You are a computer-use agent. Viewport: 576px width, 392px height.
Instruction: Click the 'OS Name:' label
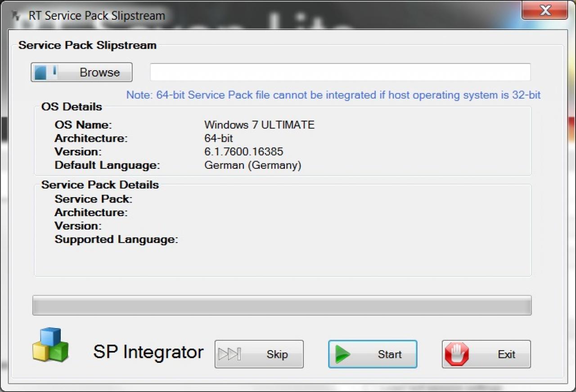(x=83, y=125)
